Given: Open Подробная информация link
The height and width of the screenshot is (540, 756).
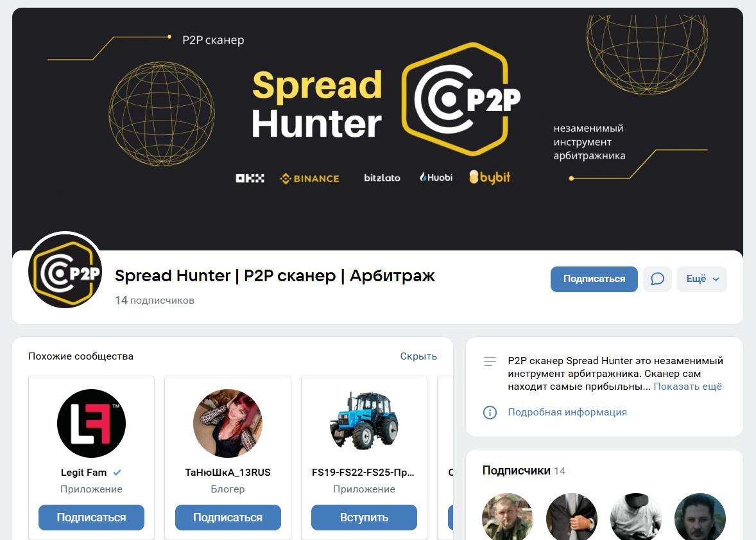Looking at the screenshot, I should click(567, 412).
